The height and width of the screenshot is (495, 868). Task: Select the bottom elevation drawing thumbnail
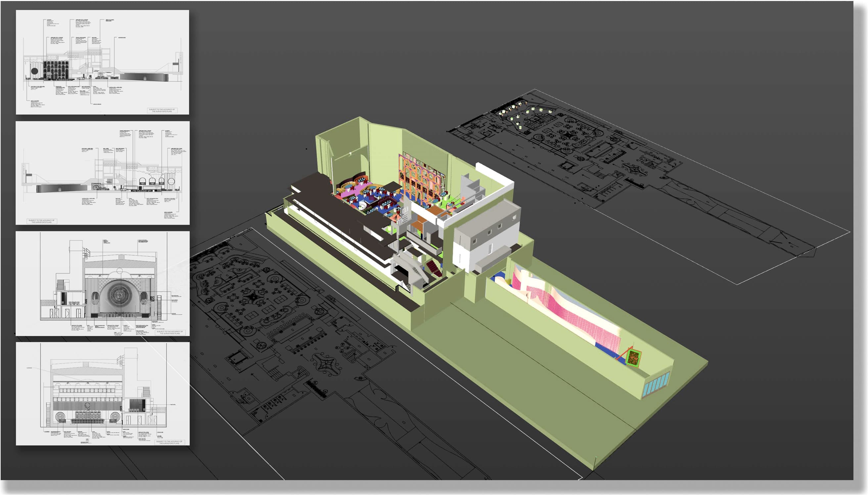(x=102, y=394)
